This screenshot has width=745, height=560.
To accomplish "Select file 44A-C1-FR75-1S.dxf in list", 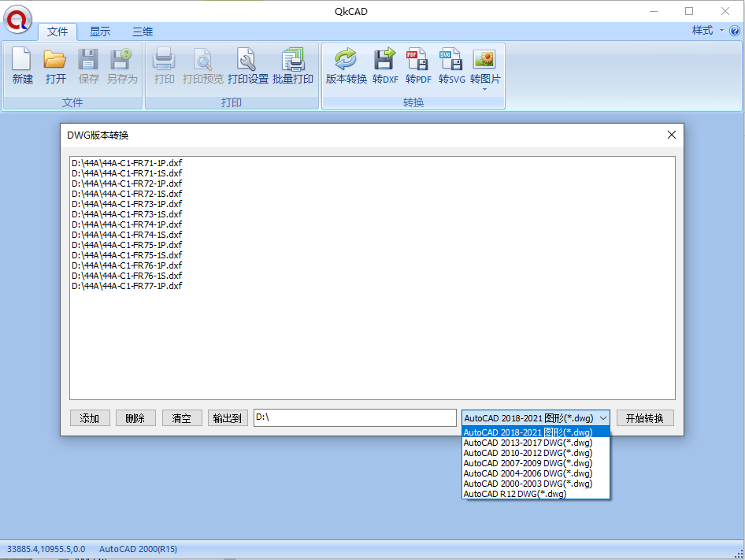I will 127,255.
